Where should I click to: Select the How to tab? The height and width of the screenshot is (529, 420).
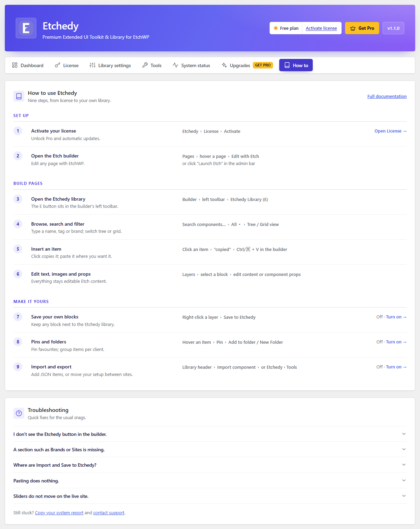[296, 65]
